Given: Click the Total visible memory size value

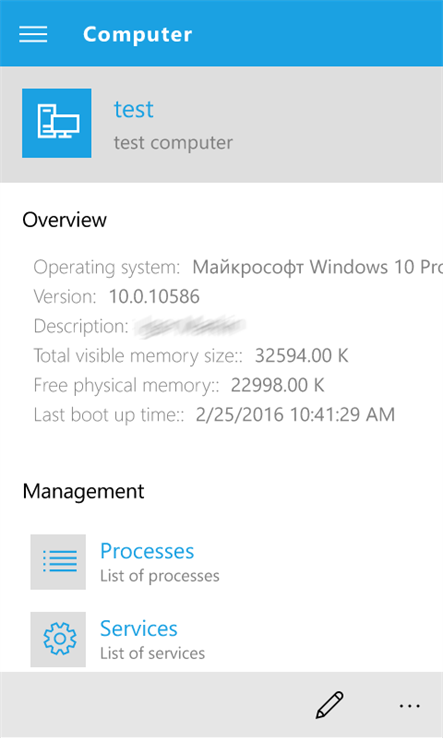Looking at the screenshot, I should (x=302, y=356).
